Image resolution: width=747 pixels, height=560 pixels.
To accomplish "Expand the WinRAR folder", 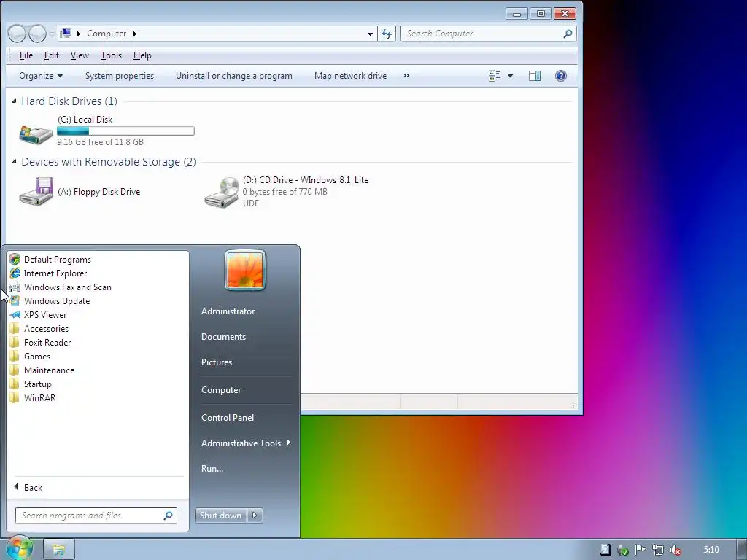I will pyautogui.click(x=32, y=397).
